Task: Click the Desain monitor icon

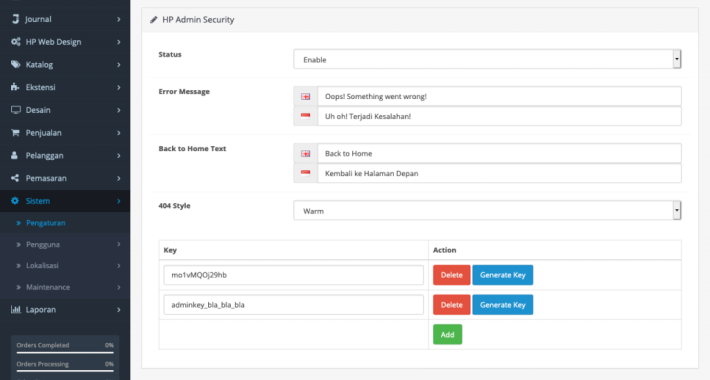Action: (x=15, y=110)
